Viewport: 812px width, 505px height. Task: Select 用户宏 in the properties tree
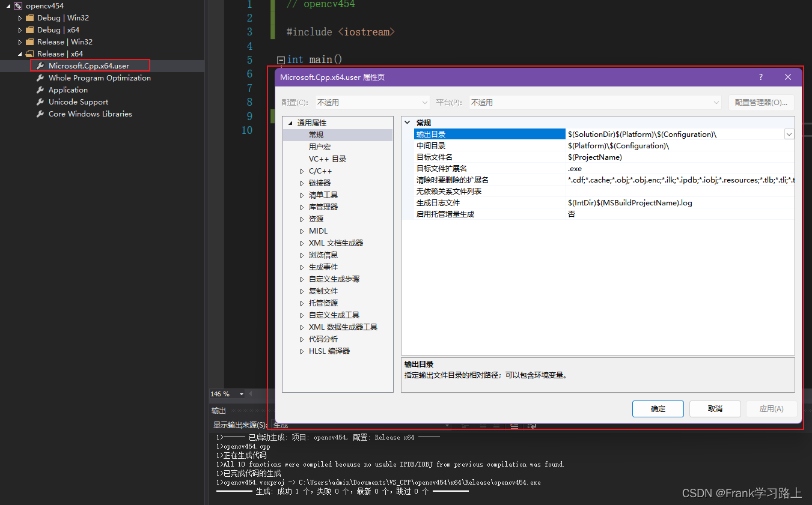click(x=320, y=147)
